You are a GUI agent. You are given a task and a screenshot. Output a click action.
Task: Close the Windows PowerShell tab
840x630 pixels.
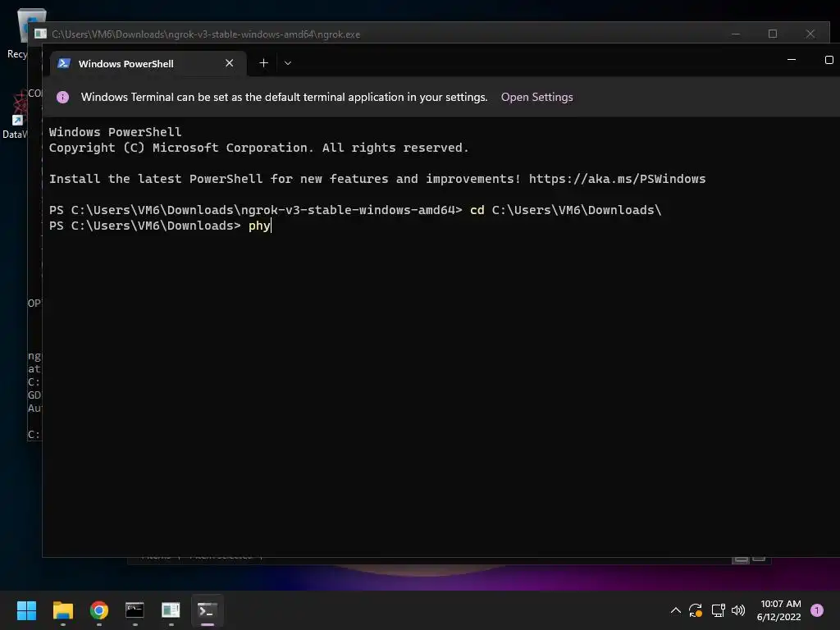coord(230,63)
